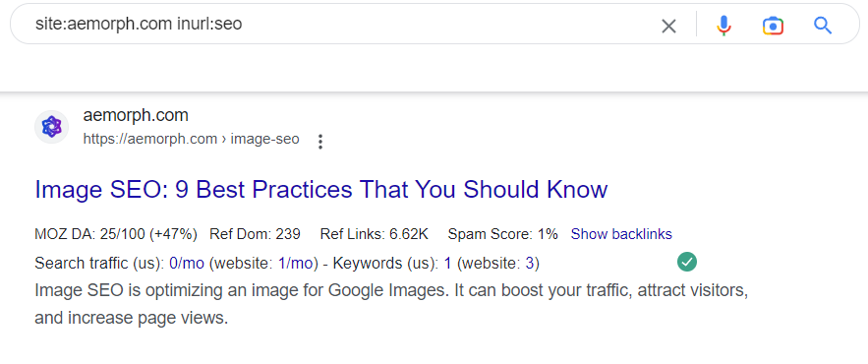Screen dimensions: 868x364
Task: Clear the search query with the X icon
Action: click(x=668, y=26)
